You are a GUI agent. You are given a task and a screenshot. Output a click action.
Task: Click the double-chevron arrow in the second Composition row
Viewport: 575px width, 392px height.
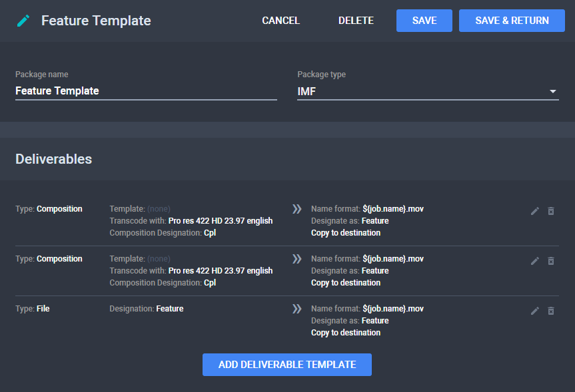point(296,259)
